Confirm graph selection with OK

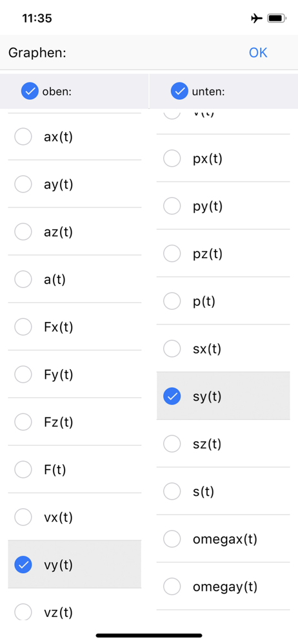(x=258, y=53)
